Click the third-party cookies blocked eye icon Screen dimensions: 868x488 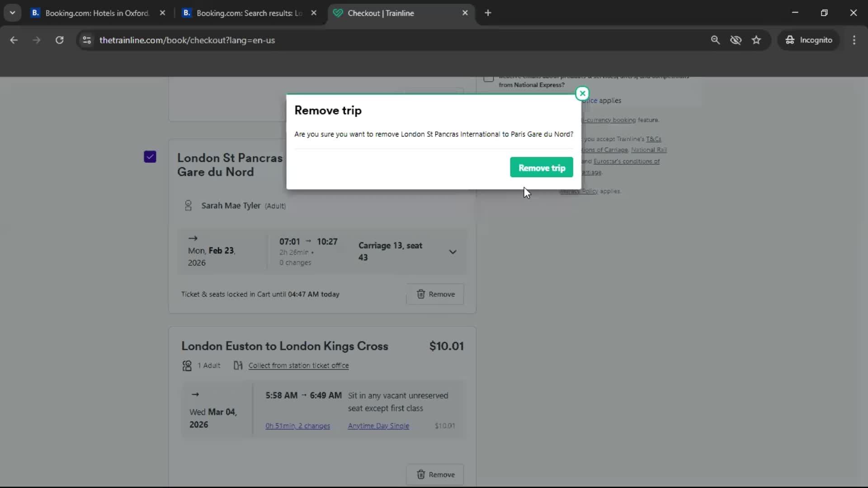(x=736, y=40)
